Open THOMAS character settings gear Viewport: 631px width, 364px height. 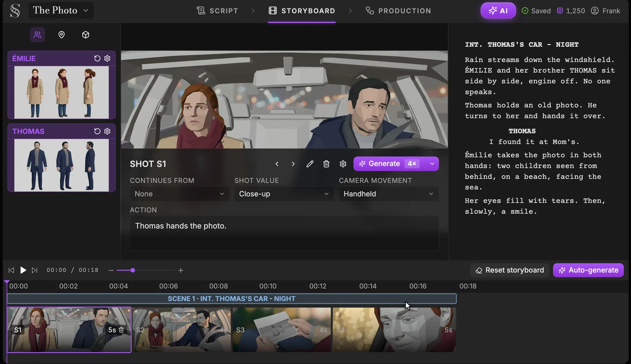click(107, 131)
